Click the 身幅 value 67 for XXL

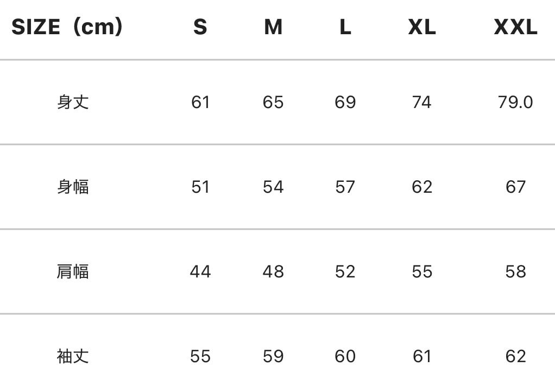click(515, 187)
